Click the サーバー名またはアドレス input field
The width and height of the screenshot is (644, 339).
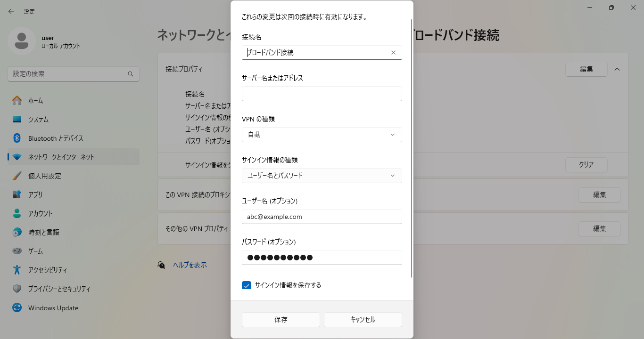(x=322, y=94)
